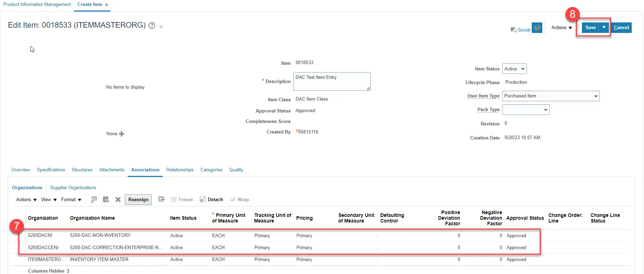Screen dimensions: 644x274
Task: Add a tag with the plus beside None
Action: [x=122, y=134]
